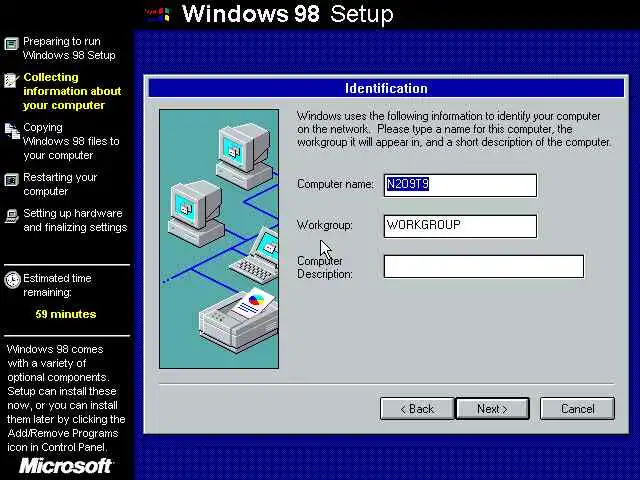
Task: Click into the Computer Description field
Action: point(484,267)
